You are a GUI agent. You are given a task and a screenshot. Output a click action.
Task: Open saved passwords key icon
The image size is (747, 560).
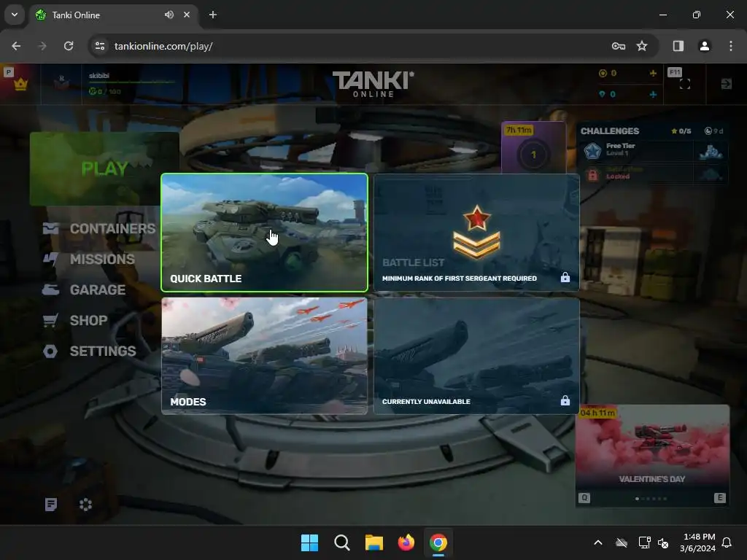click(x=619, y=46)
